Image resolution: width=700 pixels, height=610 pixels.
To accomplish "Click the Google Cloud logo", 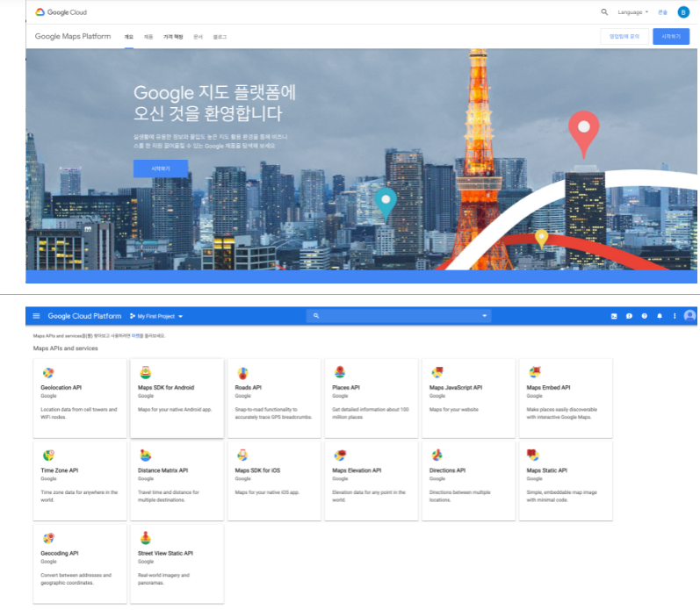I will (61, 12).
